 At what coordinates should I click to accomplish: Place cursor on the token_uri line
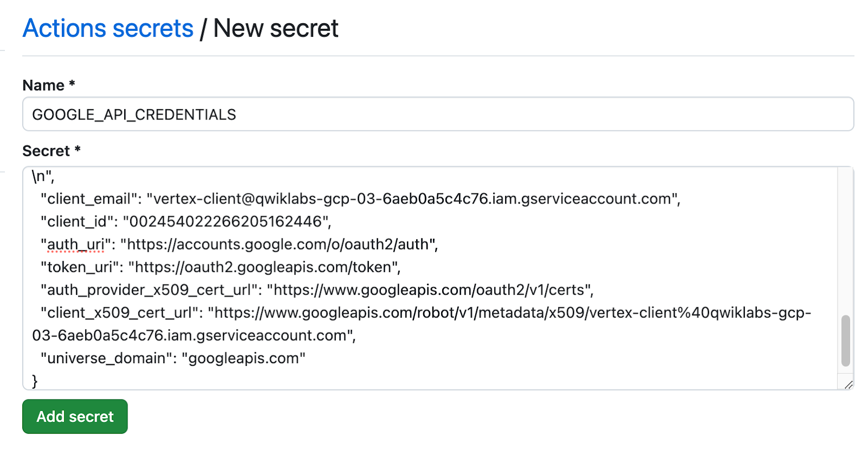point(220,267)
